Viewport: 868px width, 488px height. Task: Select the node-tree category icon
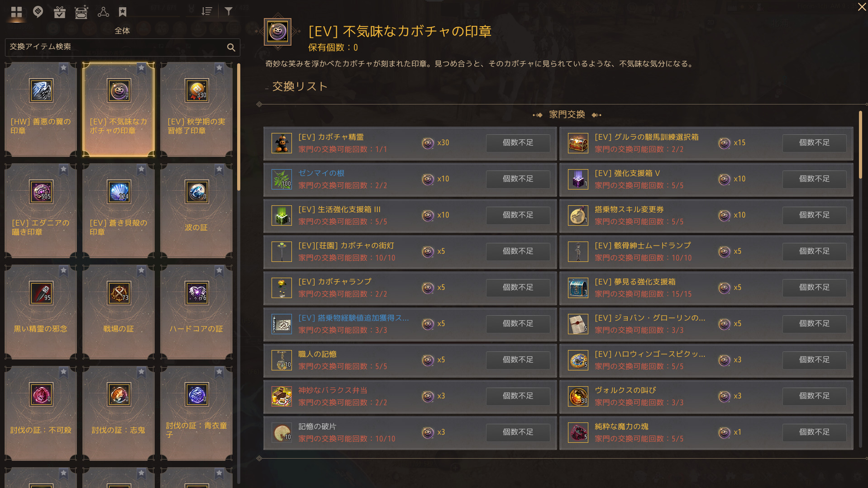point(103,12)
